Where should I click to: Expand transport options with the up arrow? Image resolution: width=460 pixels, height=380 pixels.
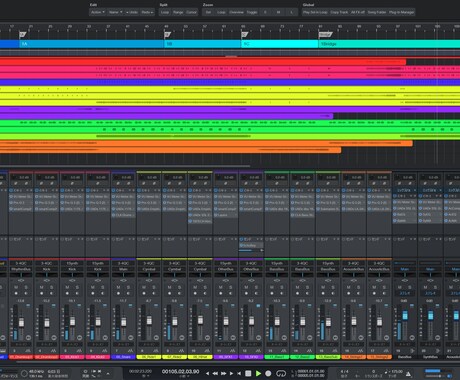[108, 374]
